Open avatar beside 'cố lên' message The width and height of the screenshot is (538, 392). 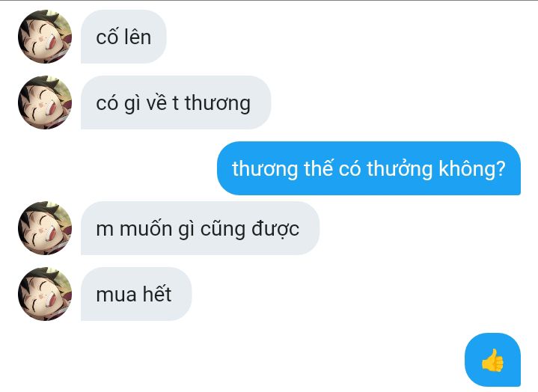tap(45, 37)
